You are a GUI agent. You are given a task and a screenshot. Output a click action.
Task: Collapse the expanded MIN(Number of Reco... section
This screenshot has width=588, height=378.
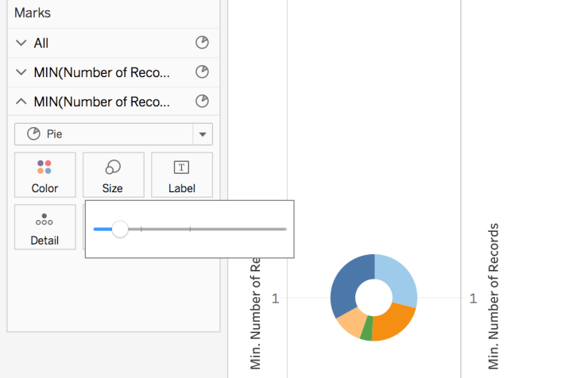[21, 102]
